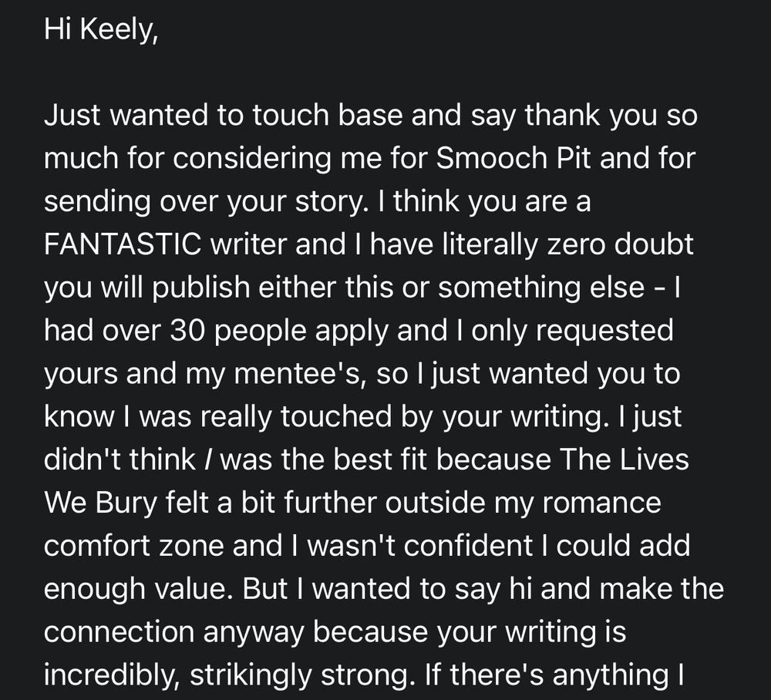Click the phrase 'enough value.'

tap(138, 588)
